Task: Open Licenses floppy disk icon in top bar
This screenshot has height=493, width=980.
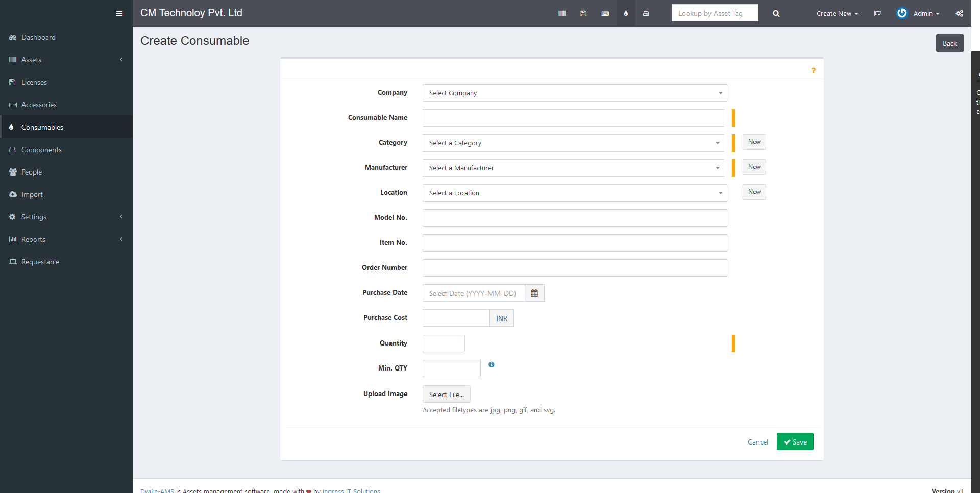Action: [x=583, y=13]
